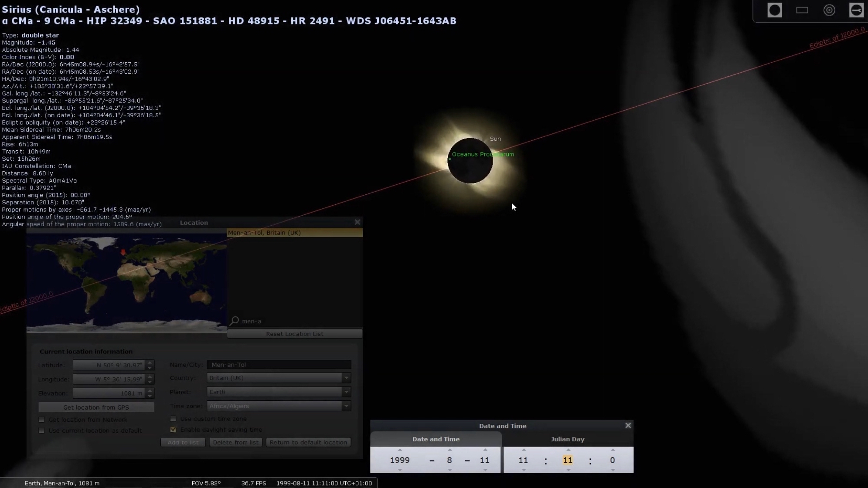Click the world map thumbnail

[x=126, y=283]
